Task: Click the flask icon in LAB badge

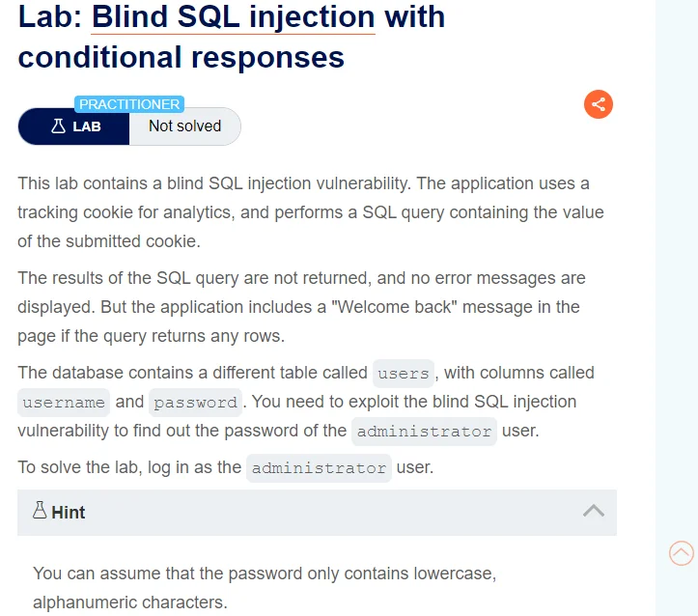Action: point(58,126)
